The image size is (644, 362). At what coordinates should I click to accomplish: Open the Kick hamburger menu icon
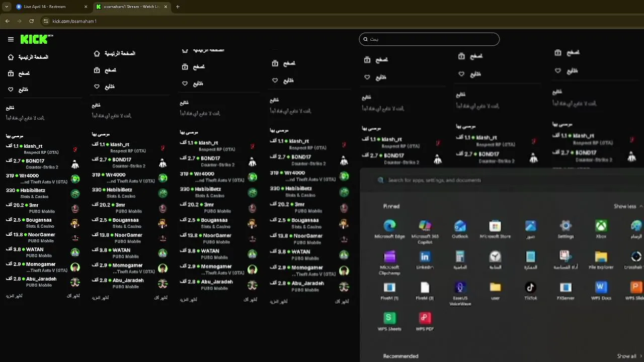point(11,39)
